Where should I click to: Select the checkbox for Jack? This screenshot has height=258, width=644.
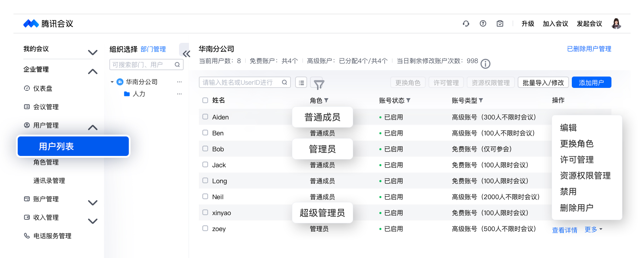coord(205,164)
